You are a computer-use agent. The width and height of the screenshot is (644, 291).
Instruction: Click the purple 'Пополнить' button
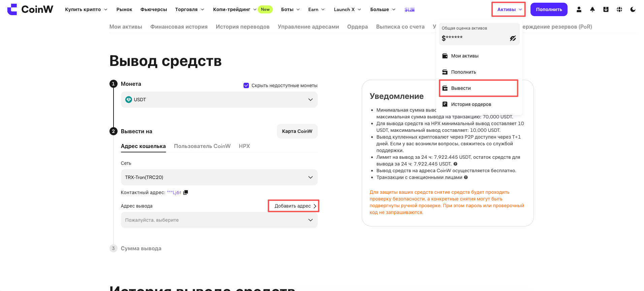tap(549, 9)
